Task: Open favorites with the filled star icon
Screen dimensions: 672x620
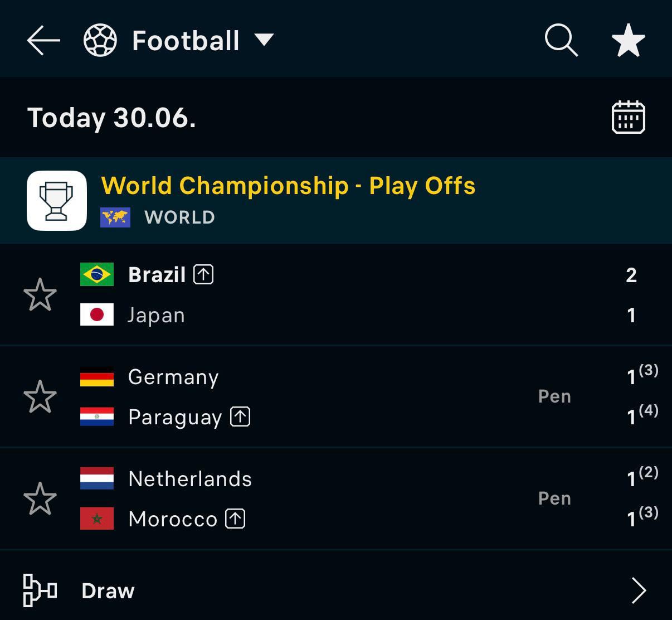Action: (x=629, y=40)
